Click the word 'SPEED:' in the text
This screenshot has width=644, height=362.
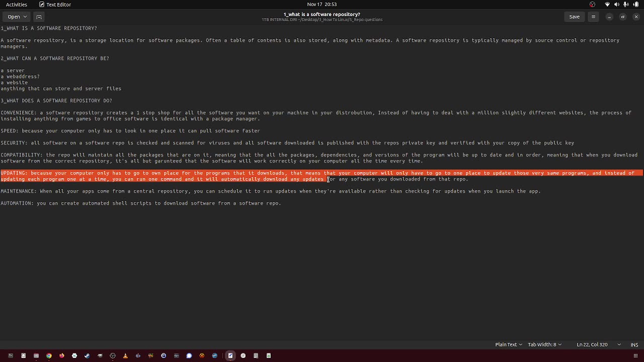coord(10,131)
